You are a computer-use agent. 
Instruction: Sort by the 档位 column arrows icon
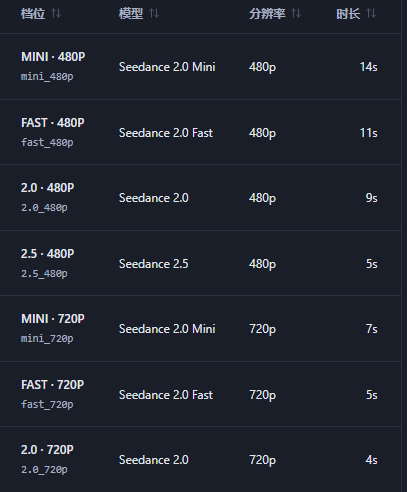click(56, 14)
